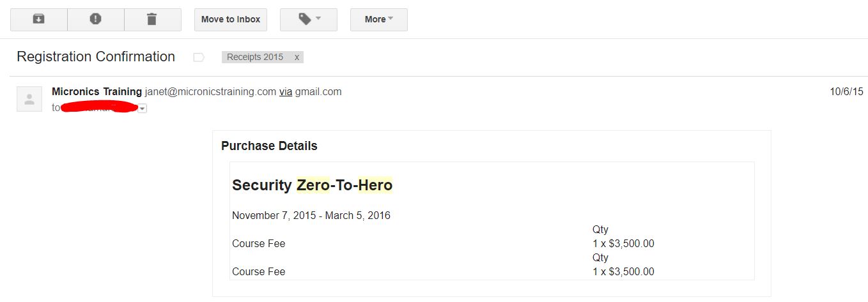The width and height of the screenshot is (868, 302).
Task: Click the 10/6/15 message date
Action: [846, 91]
